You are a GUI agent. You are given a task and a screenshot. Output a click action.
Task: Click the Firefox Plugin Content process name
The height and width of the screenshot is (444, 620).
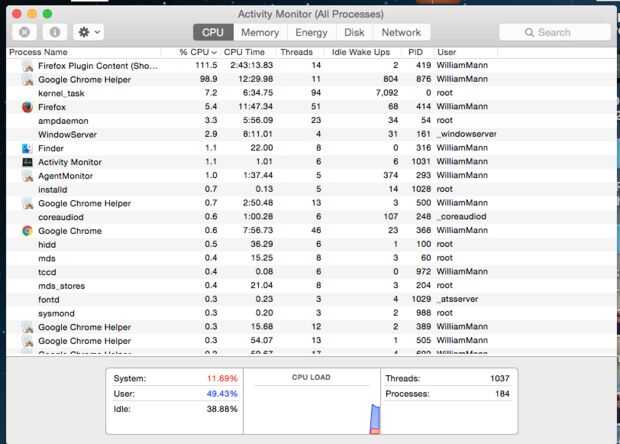pos(98,66)
